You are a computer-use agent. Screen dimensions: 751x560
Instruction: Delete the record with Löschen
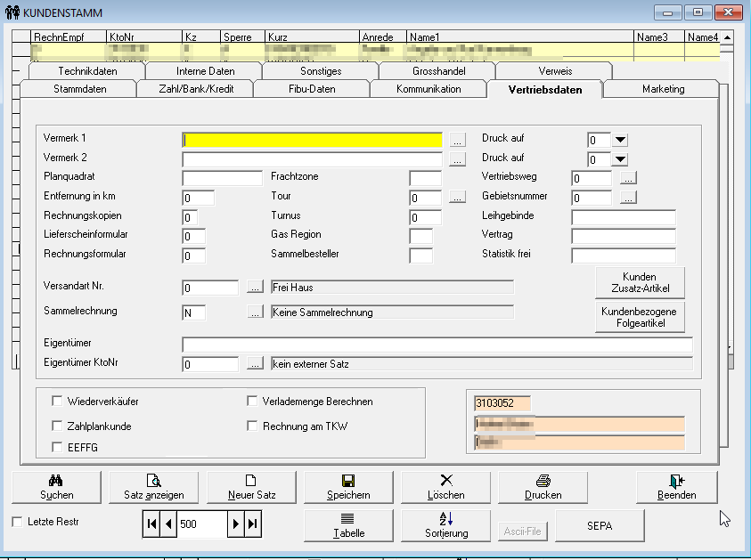(x=446, y=486)
